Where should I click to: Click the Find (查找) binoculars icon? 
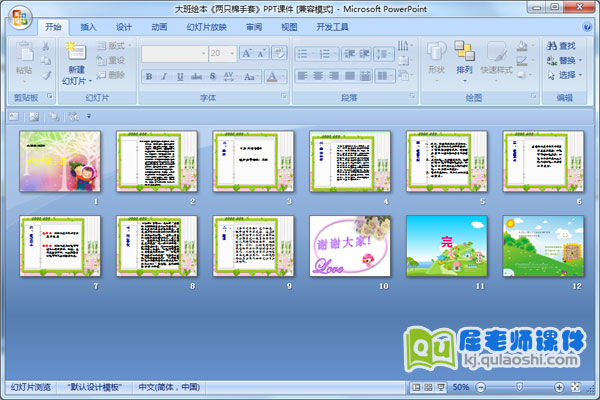pyautogui.click(x=552, y=45)
